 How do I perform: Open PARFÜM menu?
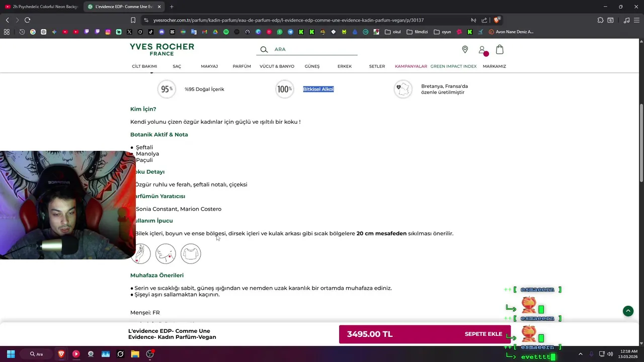pyautogui.click(x=242, y=66)
